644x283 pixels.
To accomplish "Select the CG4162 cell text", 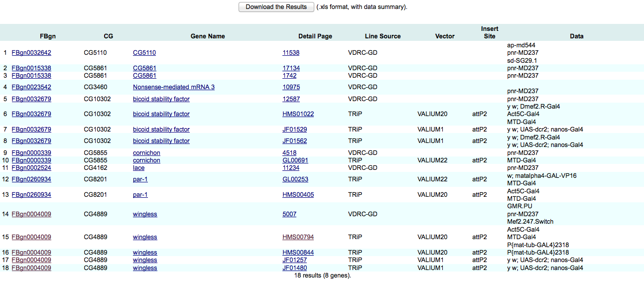I will (x=95, y=168).
